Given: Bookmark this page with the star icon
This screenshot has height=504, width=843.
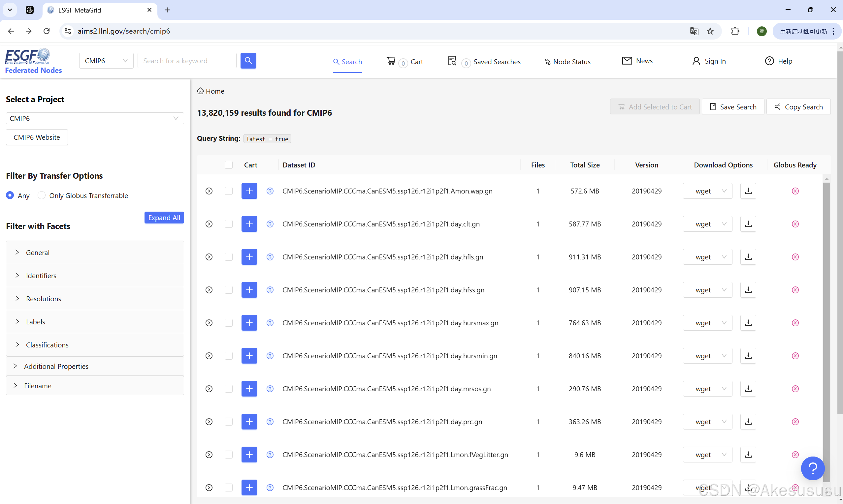Looking at the screenshot, I should tap(710, 31).
